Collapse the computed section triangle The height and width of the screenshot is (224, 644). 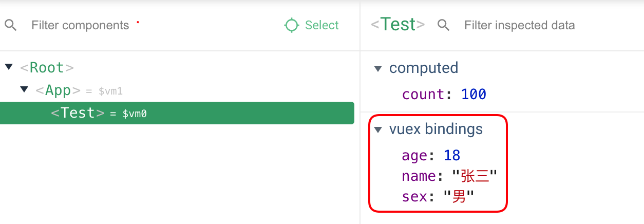[378, 68]
